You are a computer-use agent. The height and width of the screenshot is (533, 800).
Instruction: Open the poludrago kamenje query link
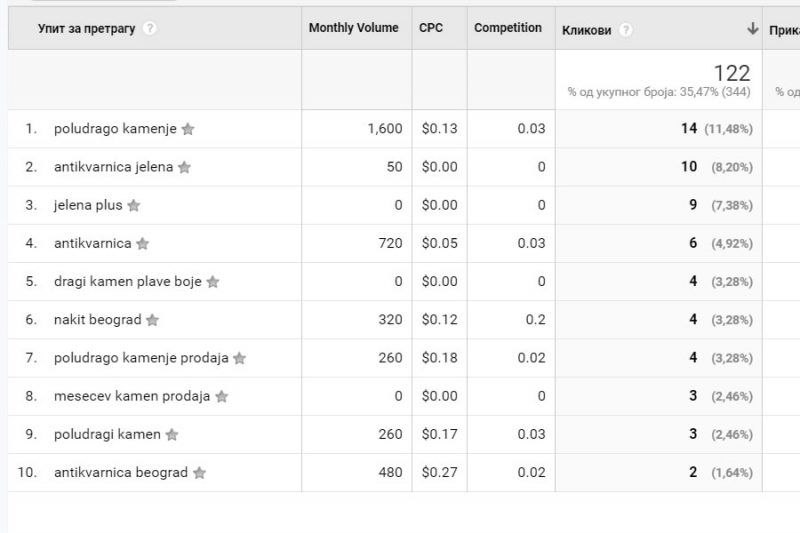115,129
